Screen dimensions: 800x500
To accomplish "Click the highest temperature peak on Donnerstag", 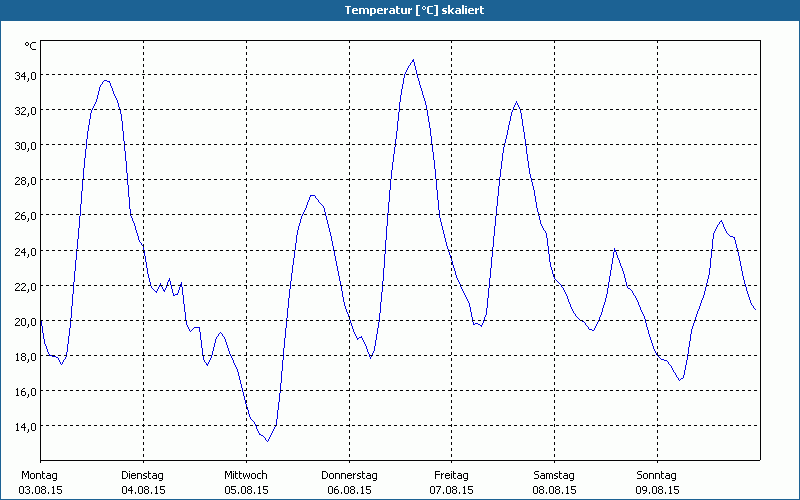I will click(x=413, y=60).
